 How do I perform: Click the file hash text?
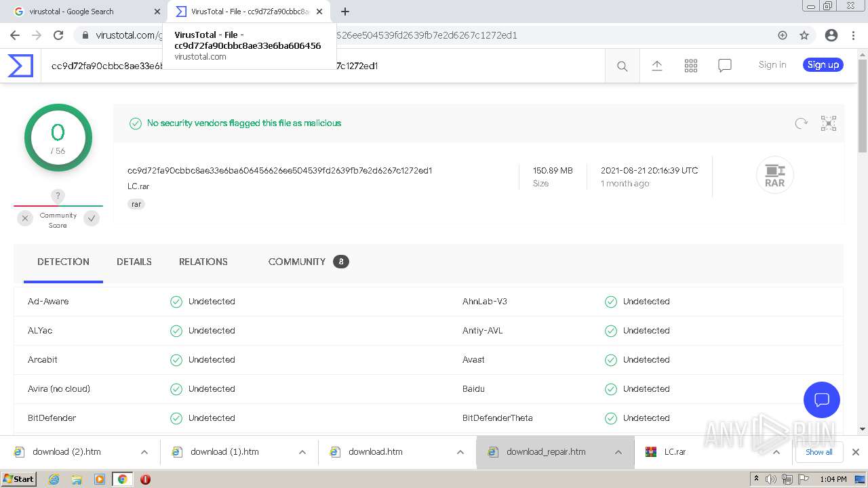tap(279, 171)
